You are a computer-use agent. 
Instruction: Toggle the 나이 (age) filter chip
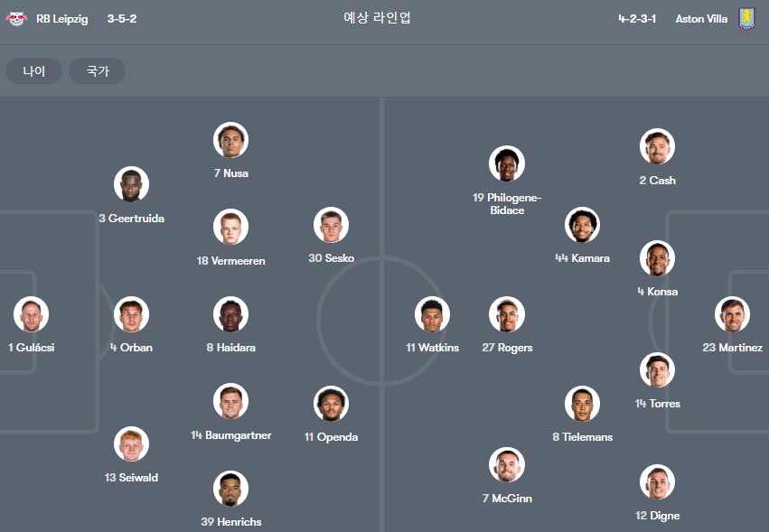click(x=33, y=71)
